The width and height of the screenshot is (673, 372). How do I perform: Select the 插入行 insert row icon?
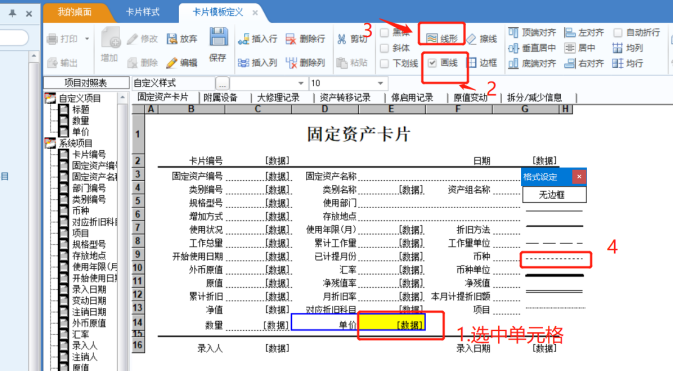tap(243, 39)
